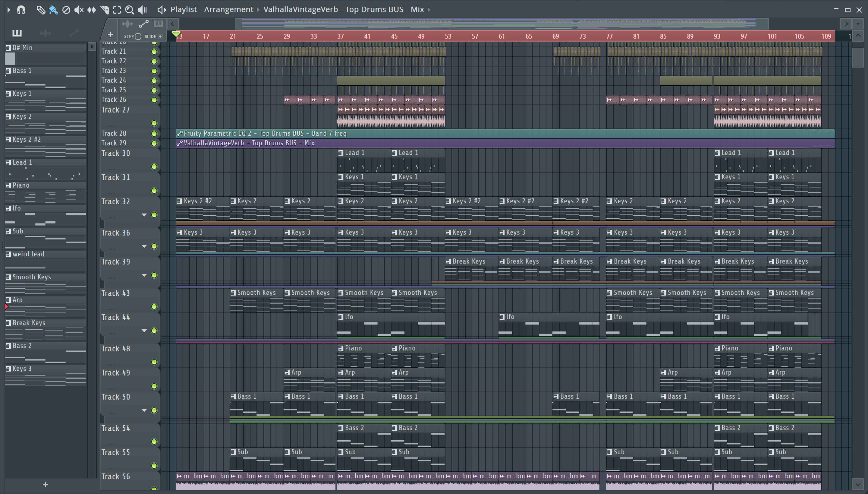868x494 pixels.
Task: Focus audio clips in playlist header
Action: pyautogui.click(x=127, y=24)
